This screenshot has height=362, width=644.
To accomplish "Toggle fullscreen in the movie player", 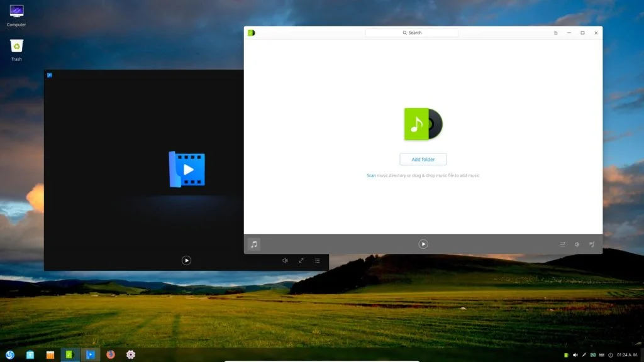I will point(301,260).
